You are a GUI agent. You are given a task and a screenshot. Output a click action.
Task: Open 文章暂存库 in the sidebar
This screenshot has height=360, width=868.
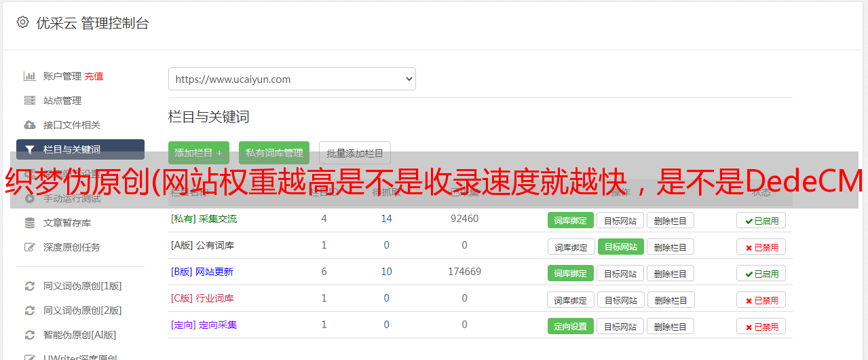[x=67, y=223]
